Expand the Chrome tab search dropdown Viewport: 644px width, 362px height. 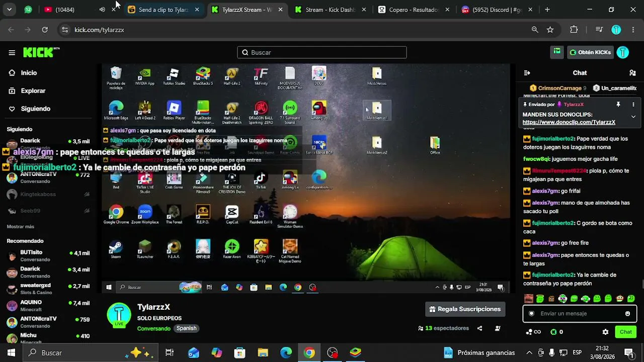(x=9, y=10)
